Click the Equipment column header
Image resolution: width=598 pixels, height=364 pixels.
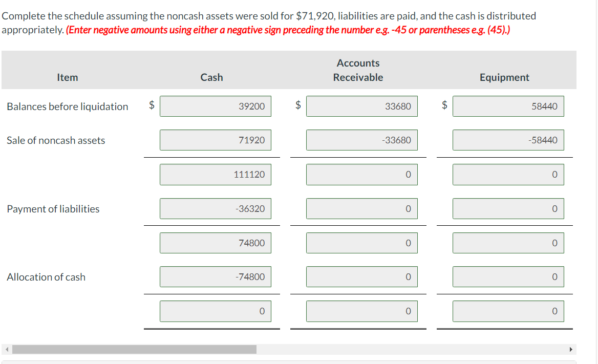(x=504, y=77)
